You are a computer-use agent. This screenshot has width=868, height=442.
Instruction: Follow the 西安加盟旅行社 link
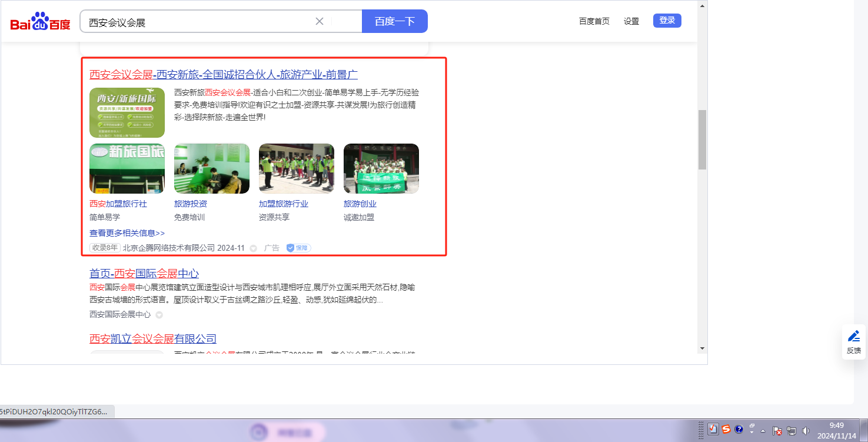[x=118, y=204]
